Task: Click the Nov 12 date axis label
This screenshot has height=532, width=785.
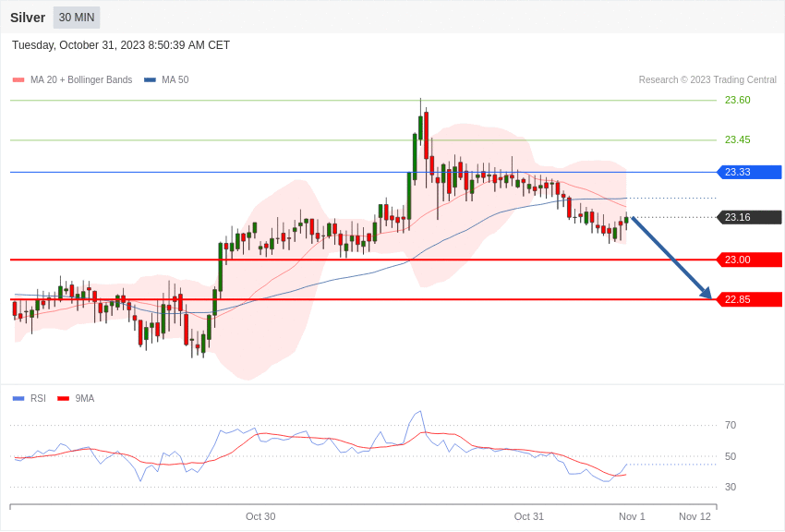Action: point(694,516)
